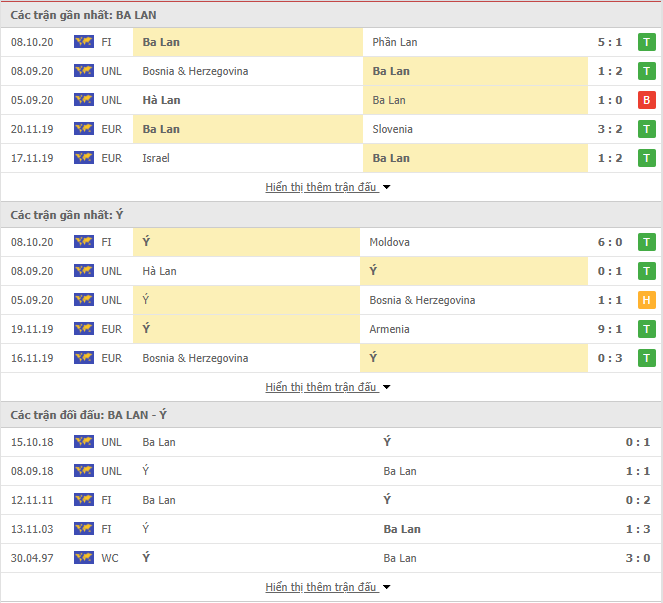The image size is (663, 603).
Task: Click the flag icon in the 15.10.18 head-to-head row
Action: tap(84, 442)
